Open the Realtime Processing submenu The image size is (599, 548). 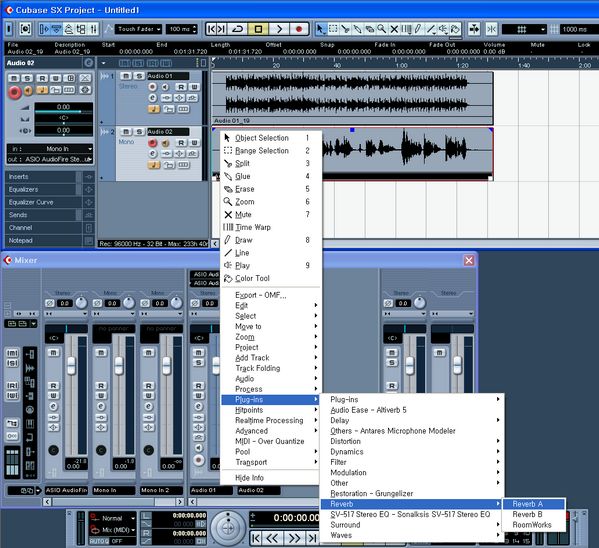click(270, 420)
